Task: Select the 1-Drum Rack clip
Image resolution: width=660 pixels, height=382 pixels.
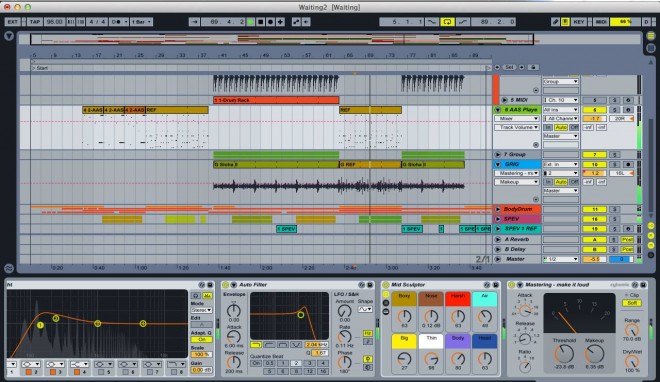Action: point(276,100)
